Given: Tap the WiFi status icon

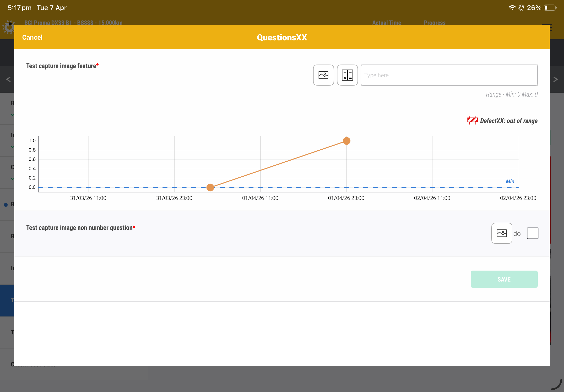Looking at the screenshot, I should 512,8.
